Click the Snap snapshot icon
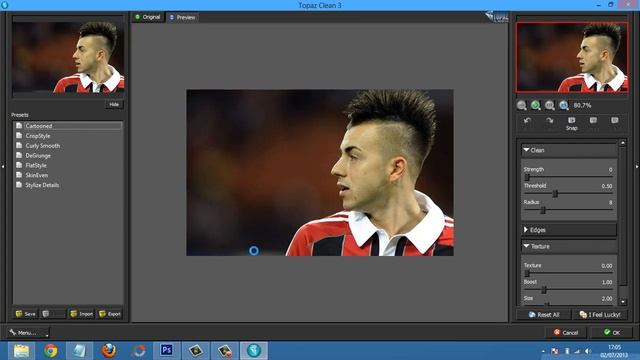The width and height of the screenshot is (640, 360). [x=571, y=120]
